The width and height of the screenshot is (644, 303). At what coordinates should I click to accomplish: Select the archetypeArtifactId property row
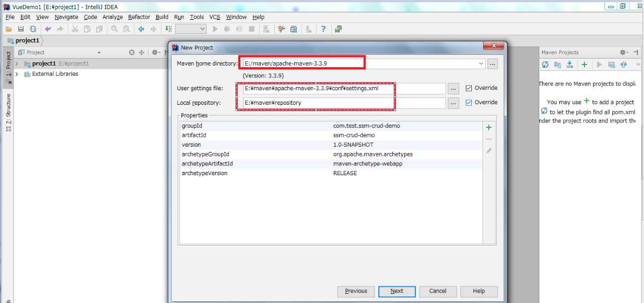tap(331, 164)
